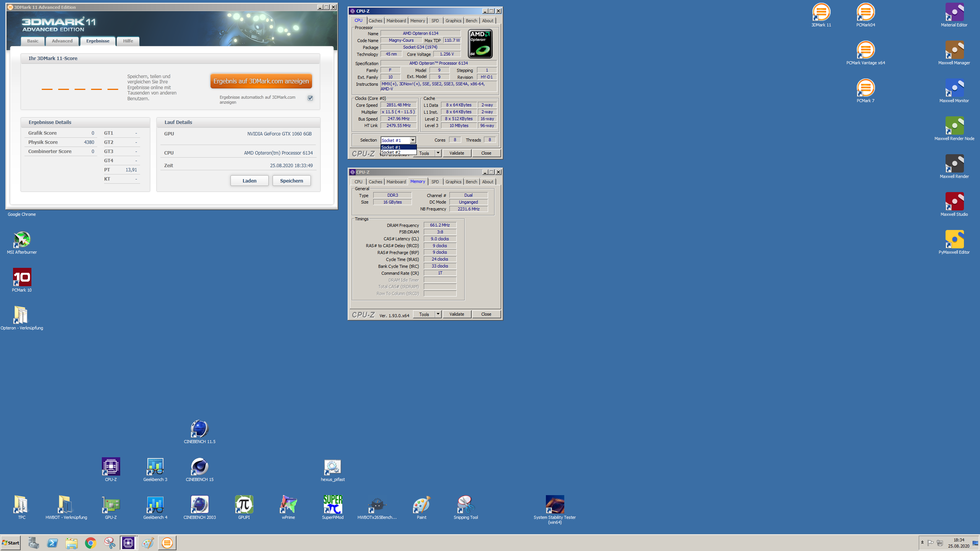The height and width of the screenshot is (551, 980).
Task: Open the Geekbench 3 desktop shortcut
Action: coord(155,470)
